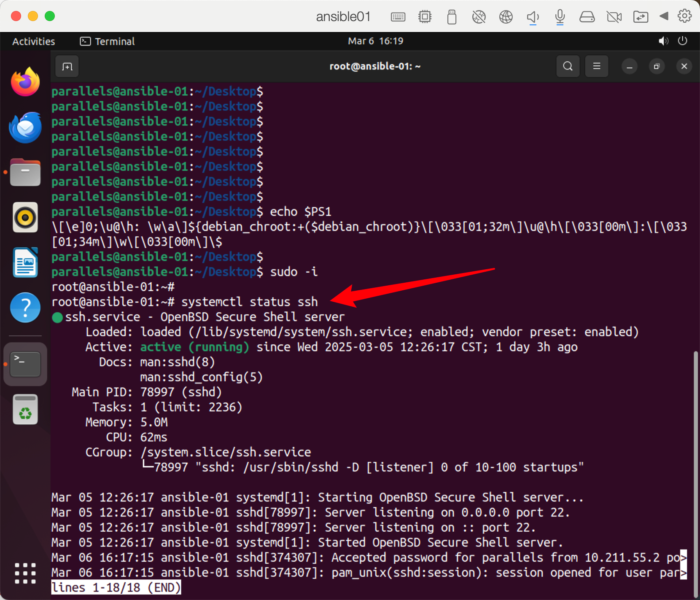Image resolution: width=700 pixels, height=600 pixels.
Task: Open a new terminal tab
Action: click(x=67, y=67)
